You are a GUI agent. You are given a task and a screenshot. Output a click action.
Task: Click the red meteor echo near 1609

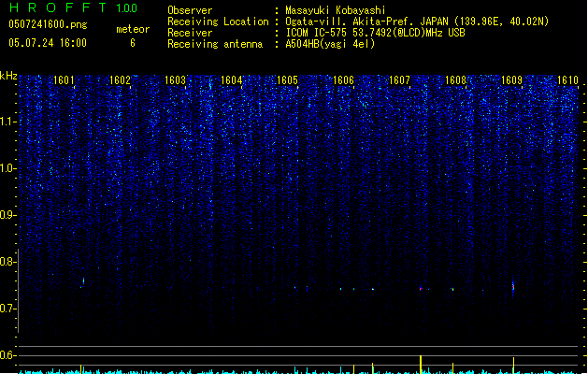point(513,287)
